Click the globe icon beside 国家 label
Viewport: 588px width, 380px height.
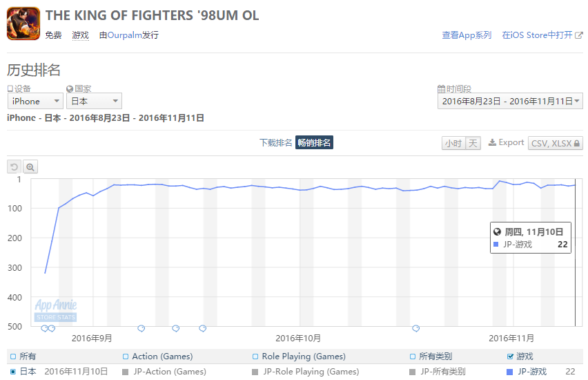coord(70,89)
